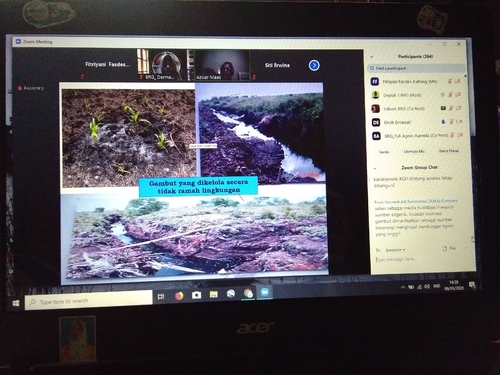Open the chat recipient Everyone dropdown
Image resolution: width=500 pixels, height=375 pixels.
click(395, 250)
